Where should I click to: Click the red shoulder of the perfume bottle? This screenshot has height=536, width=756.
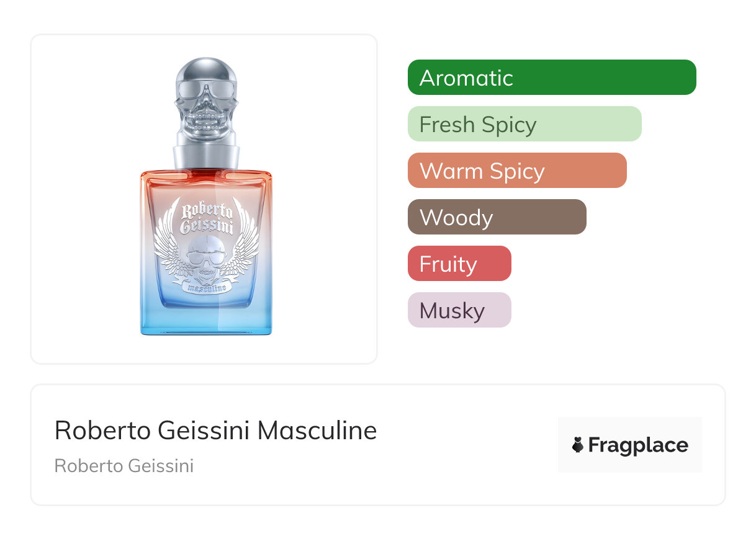pos(186,177)
